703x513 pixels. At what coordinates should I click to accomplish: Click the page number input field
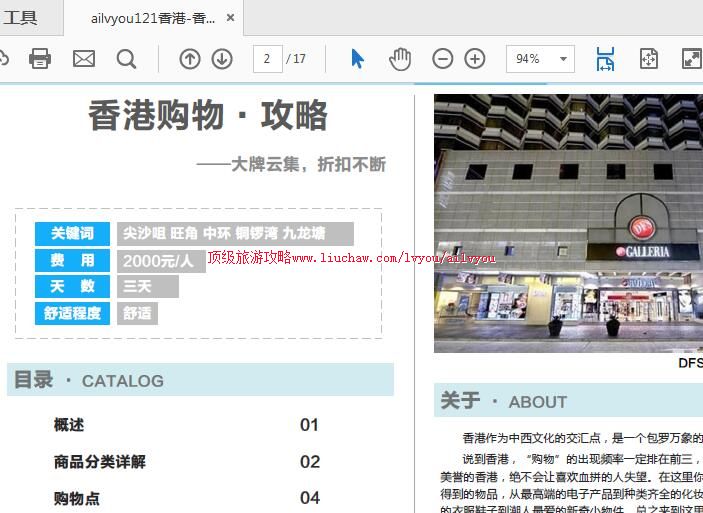coord(267,59)
